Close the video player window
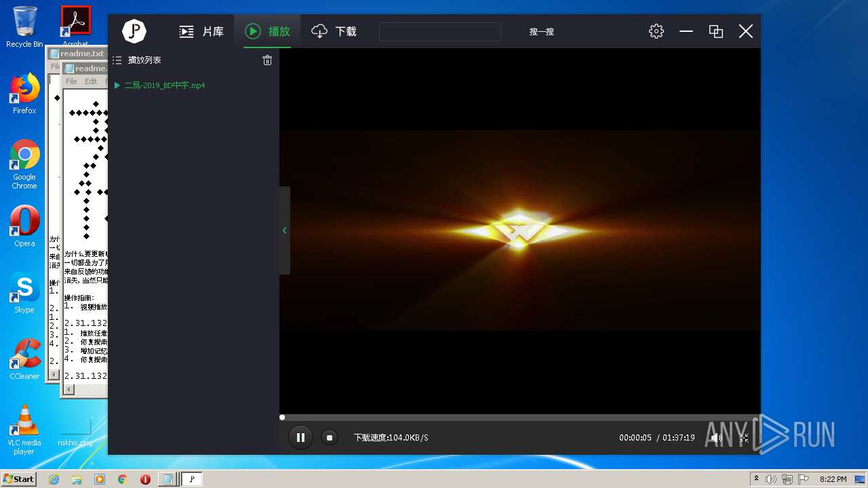Viewport: 868px width, 488px height. (745, 31)
